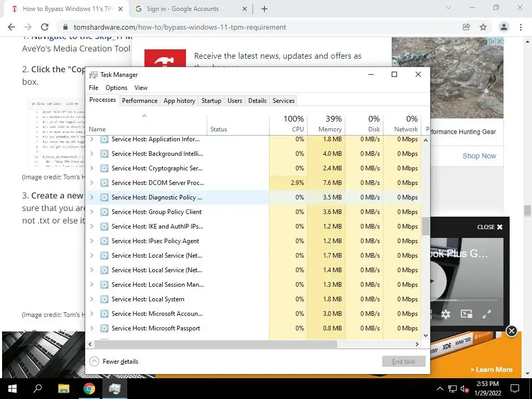Expand Service Host: IPsec Policy Agent row
This screenshot has height=399, width=532.
(91, 241)
